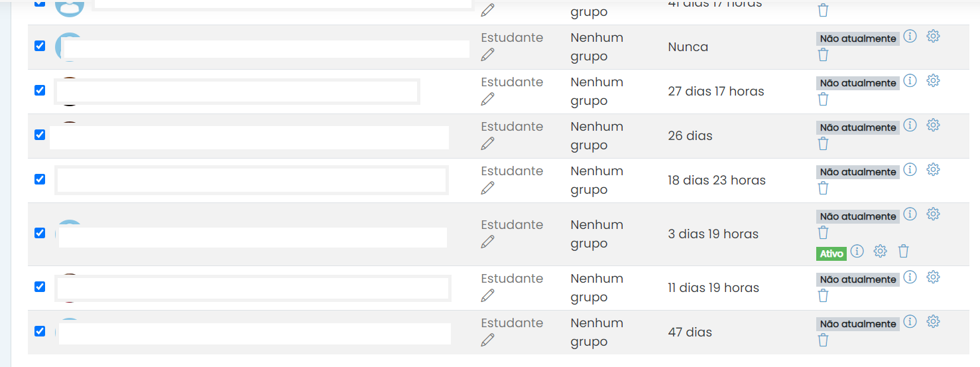Click info icon in the 47 dias row
Image resolution: width=980 pixels, height=367 pixels.
[x=910, y=322]
